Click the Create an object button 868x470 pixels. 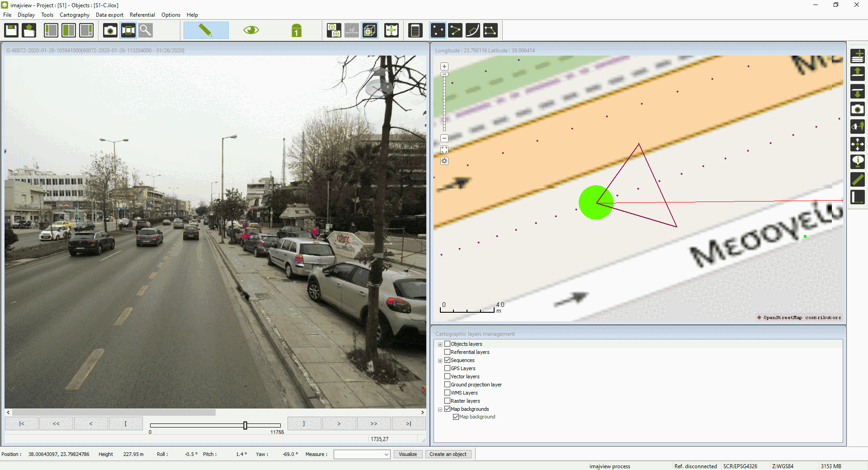point(448,455)
